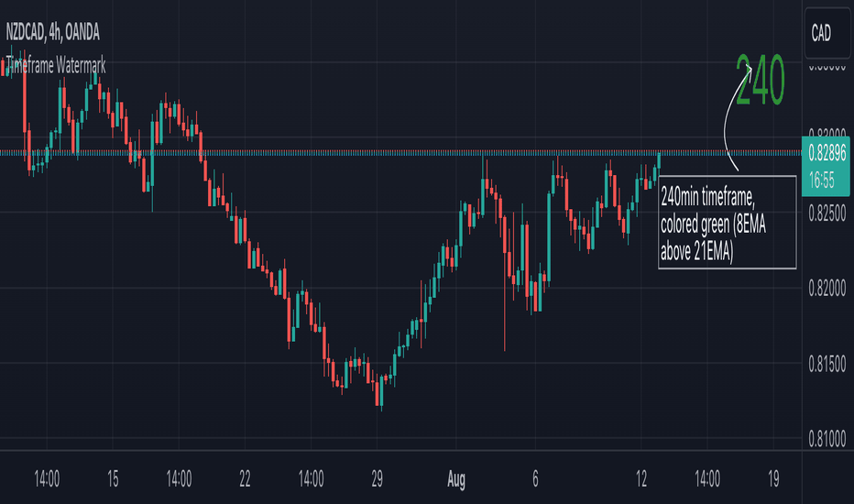Image resolution: width=854 pixels, height=504 pixels.
Task: Click the Timeframe Watermark indicator label
Action: pyautogui.click(x=56, y=66)
